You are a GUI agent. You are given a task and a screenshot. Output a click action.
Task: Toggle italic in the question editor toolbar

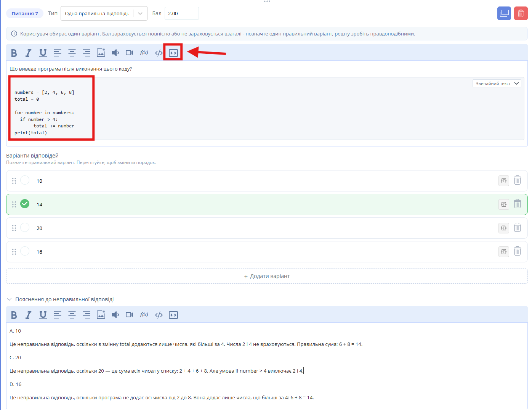click(x=28, y=53)
